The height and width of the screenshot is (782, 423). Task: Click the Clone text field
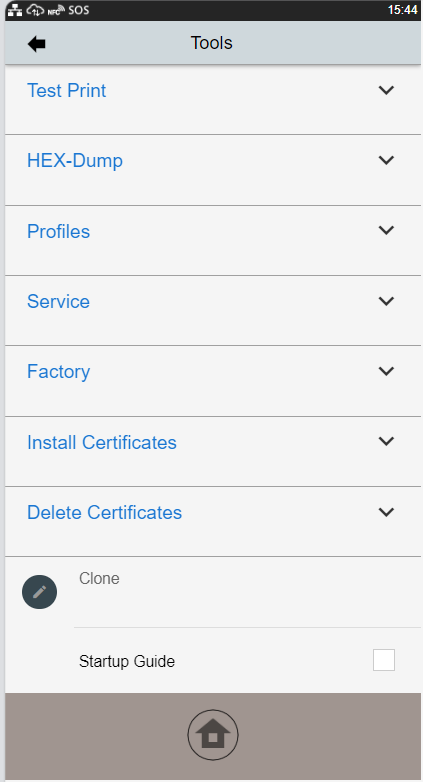pos(247,592)
